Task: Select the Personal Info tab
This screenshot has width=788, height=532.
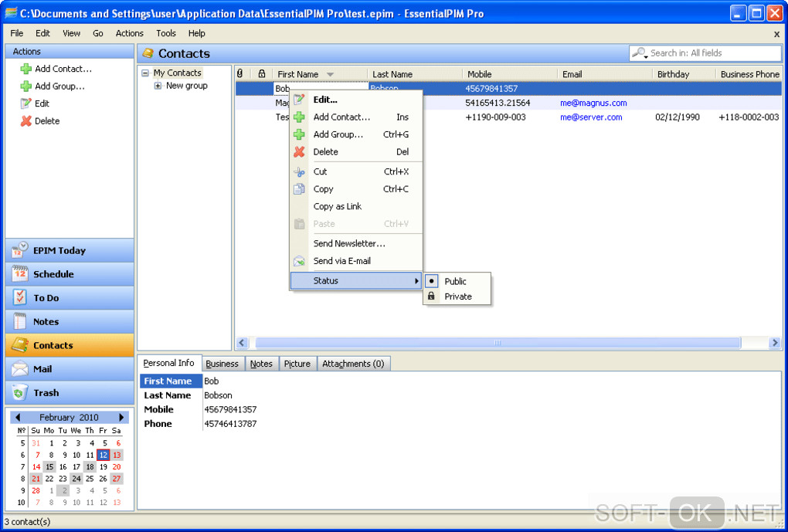Action: point(168,363)
